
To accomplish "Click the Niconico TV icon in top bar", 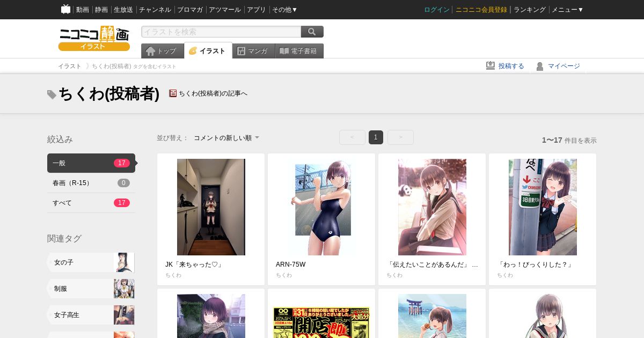I will (x=65, y=9).
